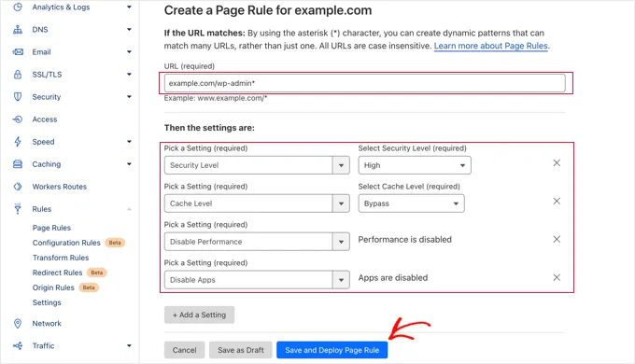The image size is (635, 364).
Task: Click the Email envelope icon
Action: click(18, 52)
